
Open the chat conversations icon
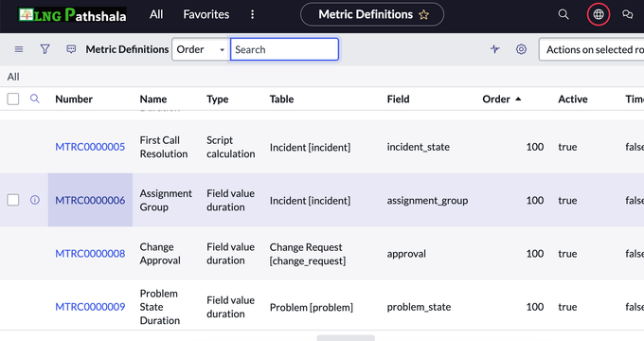[x=627, y=14]
